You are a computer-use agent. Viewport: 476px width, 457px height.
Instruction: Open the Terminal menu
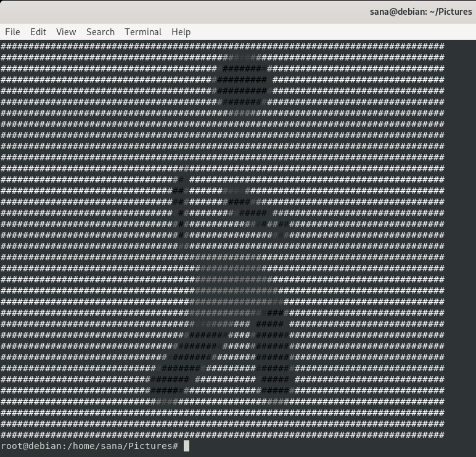pyautogui.click(x=143, y=32)
